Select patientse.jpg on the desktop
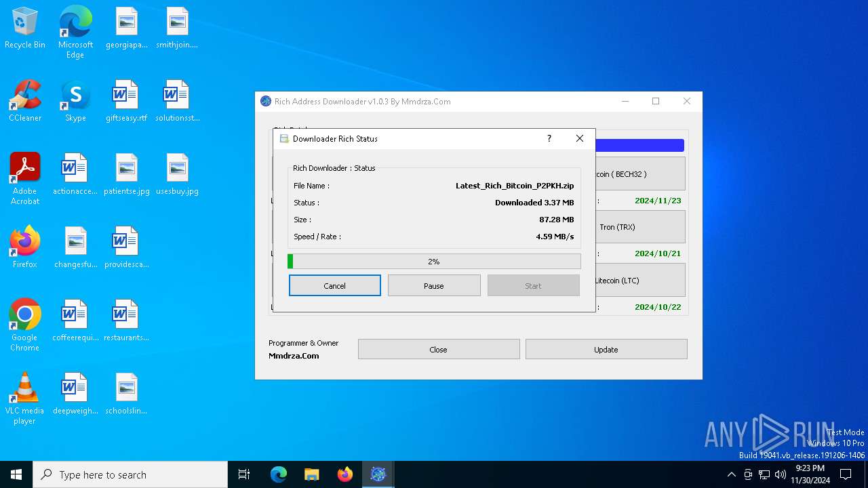The width and height of the screenshot is (868, 488). click(126, 175)
